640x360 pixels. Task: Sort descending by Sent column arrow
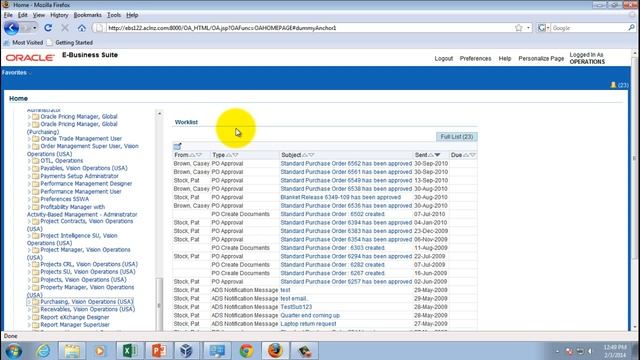pos(438,155)
